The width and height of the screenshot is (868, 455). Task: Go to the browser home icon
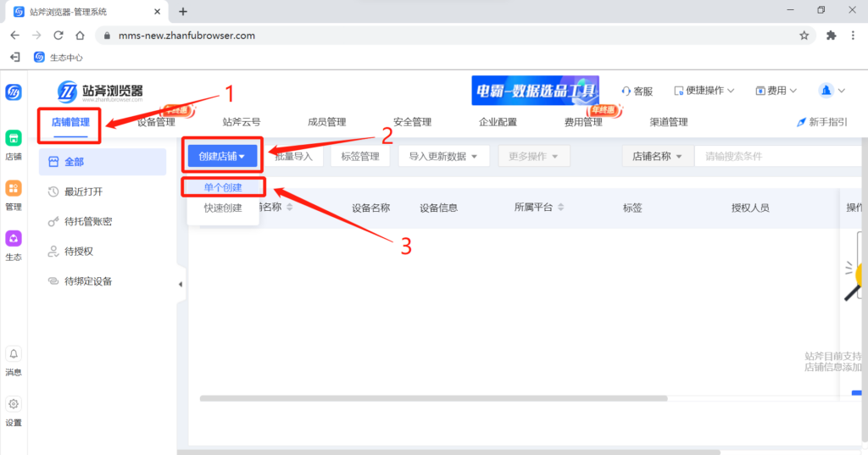point(81,36)
